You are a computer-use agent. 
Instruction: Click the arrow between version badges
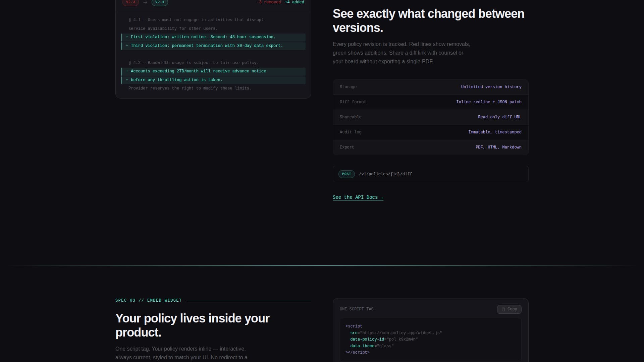145,2
